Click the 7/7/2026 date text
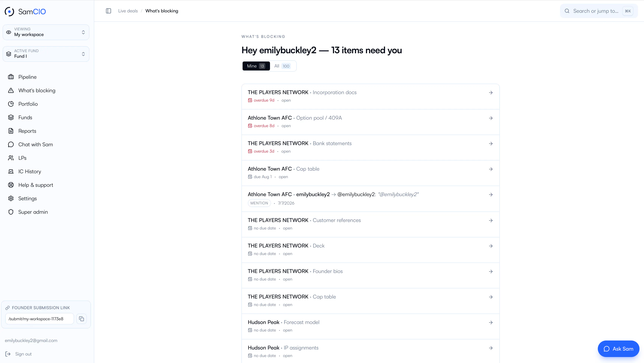 (x=286, y=203)
